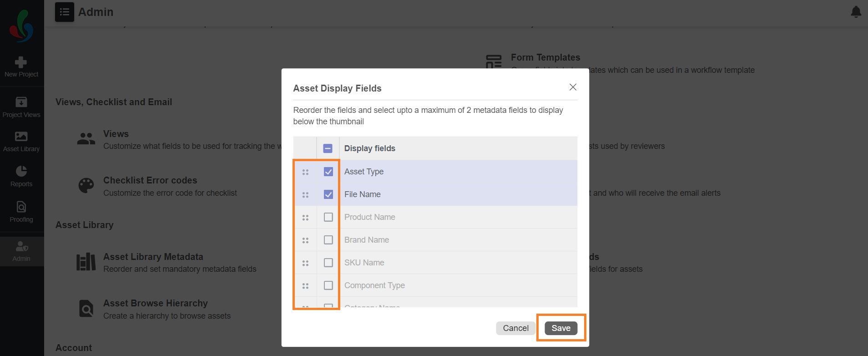Open Form Templates settings
868x356 pixels.
click(x=545, y=57)
